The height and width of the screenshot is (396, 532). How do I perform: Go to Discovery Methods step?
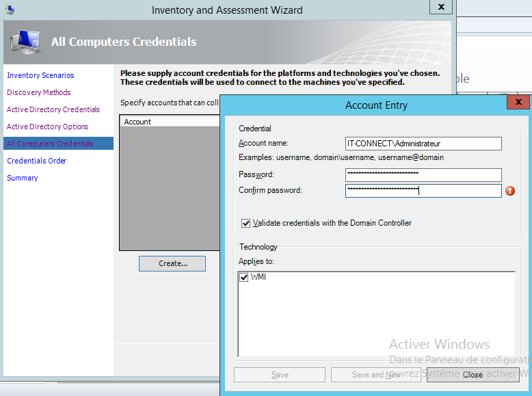[38, 92]
